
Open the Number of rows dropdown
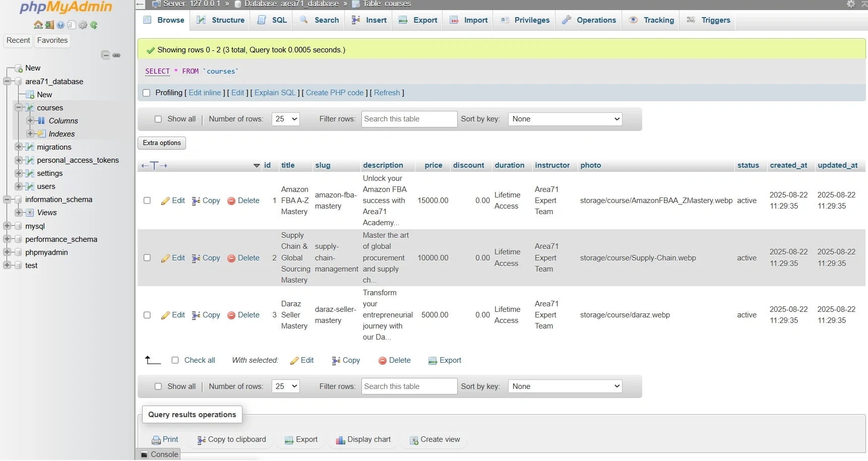pos(285,119)
